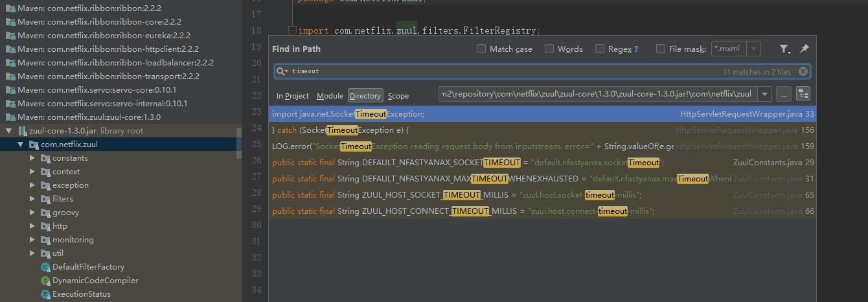Click the DefaultFilterFactory class icon
The image size is (868, 302).
[x=45, y=267]
